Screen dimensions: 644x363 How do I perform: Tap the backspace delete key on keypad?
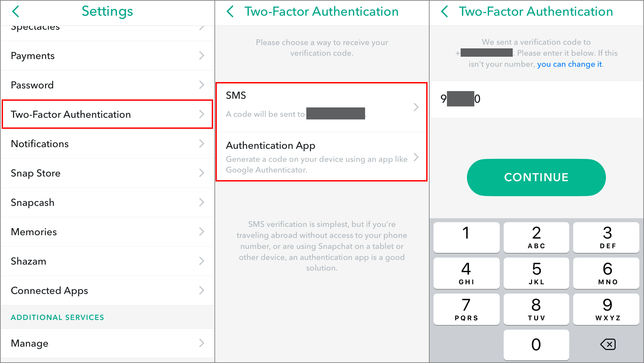coord(608,344)
